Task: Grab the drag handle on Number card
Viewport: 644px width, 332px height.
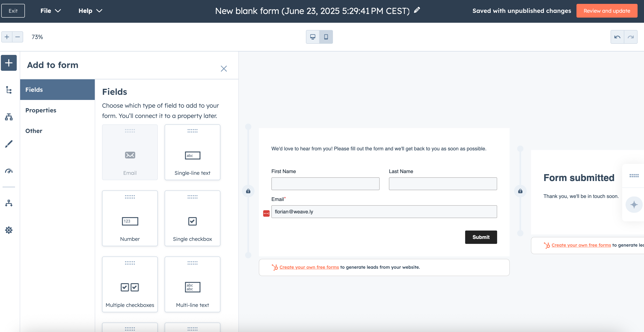Action: point(130,197)
